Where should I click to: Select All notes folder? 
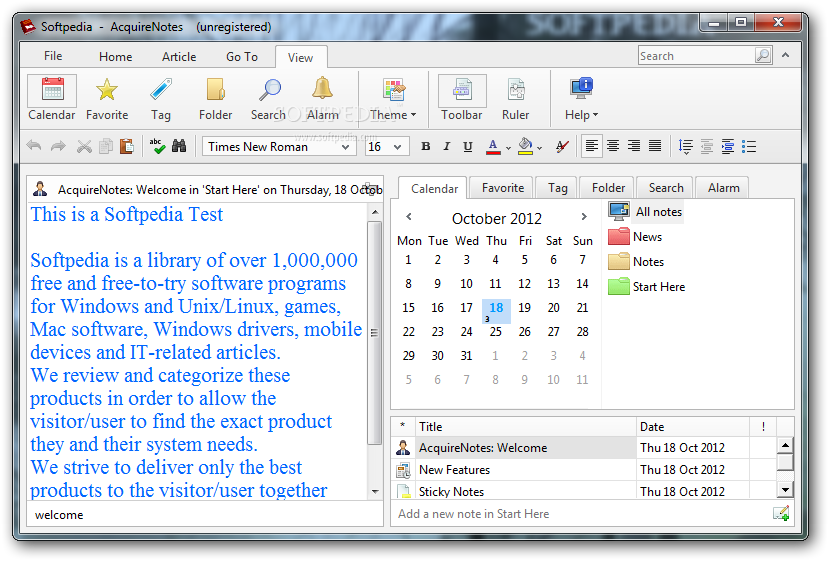[646, 211]
